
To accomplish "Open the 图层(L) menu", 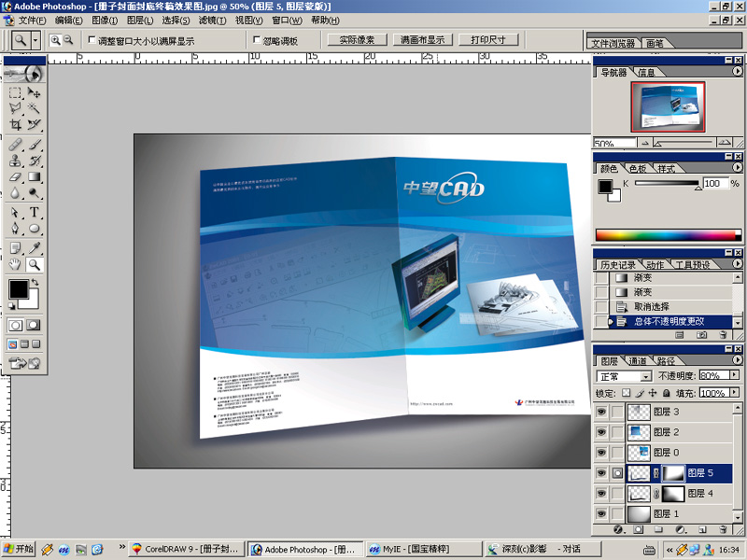I will (x=140, y=21).
